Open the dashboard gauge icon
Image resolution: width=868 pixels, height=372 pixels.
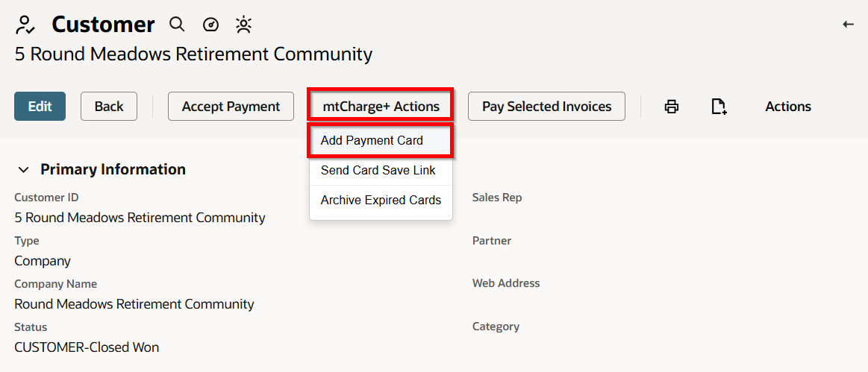211,25
